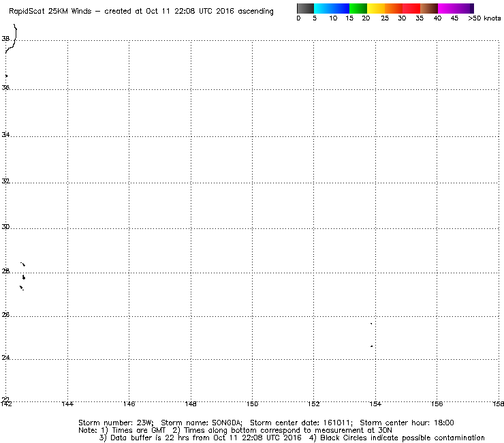This screenshot has height=443, width=504.
Task: Click latitude label '36'
Action: (5, 87)
